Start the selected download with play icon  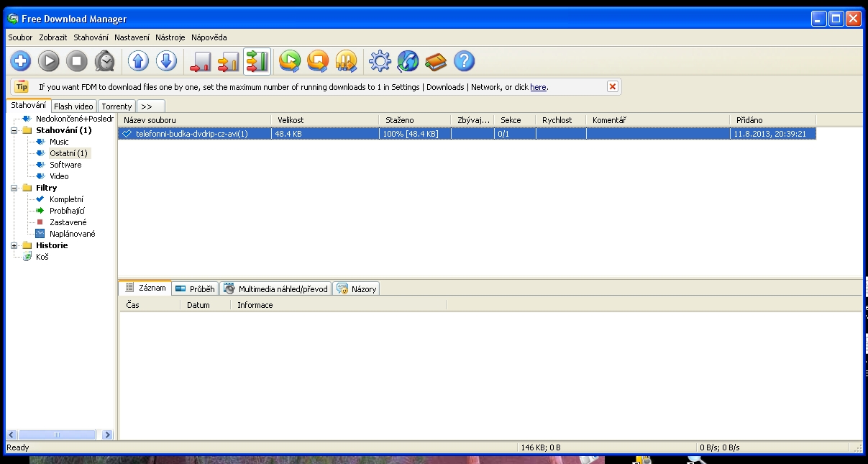point(49,62)
